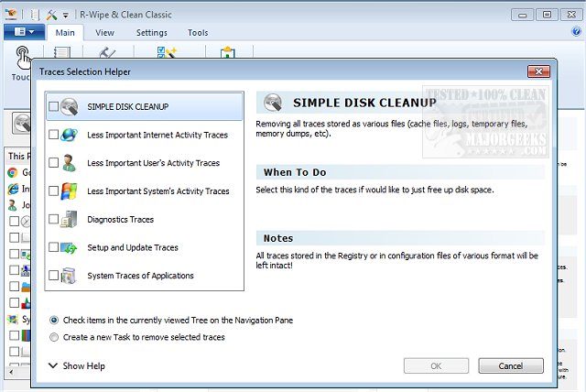Viewport: 586px width, 392px height.
Task: Click the user icon in navigation pane
Action: click(x=13, y=205)
